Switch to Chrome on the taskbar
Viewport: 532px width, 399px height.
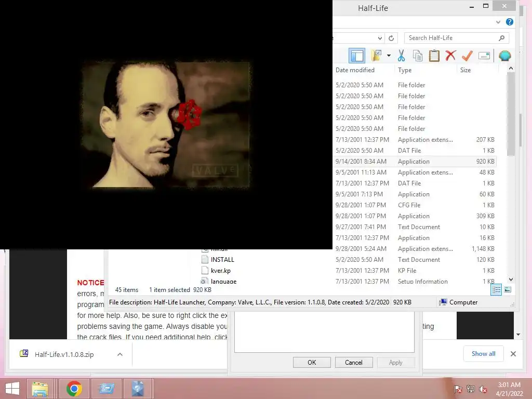[74, 389]
